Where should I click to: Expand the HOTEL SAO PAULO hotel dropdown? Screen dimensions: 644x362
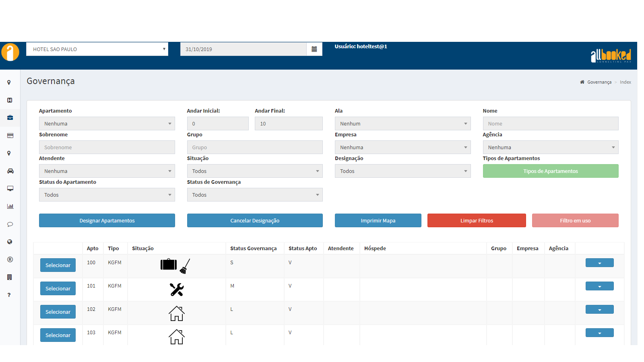(x=97, y=49)
